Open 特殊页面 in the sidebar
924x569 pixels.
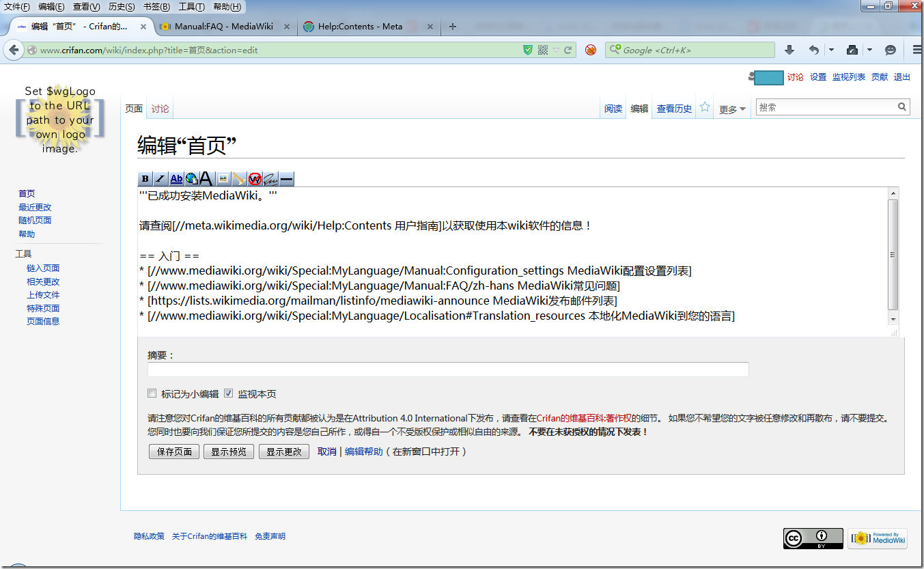(43, 308)
